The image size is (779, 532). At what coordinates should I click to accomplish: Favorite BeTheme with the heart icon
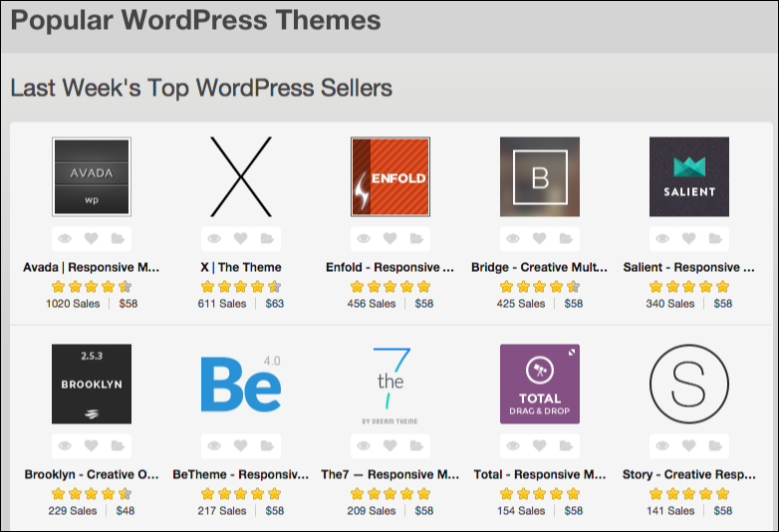pos(241,446)
